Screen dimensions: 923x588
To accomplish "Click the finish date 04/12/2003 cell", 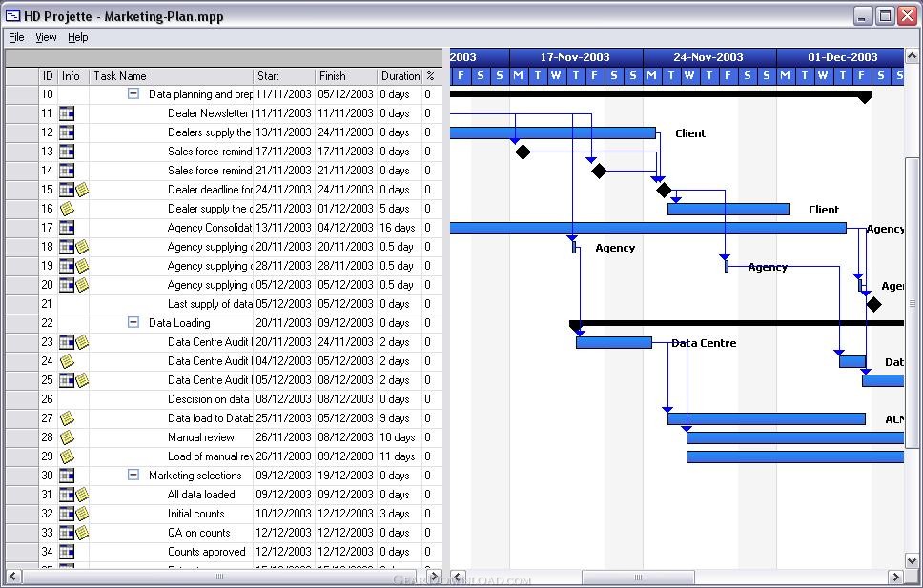I will (345, 228).
